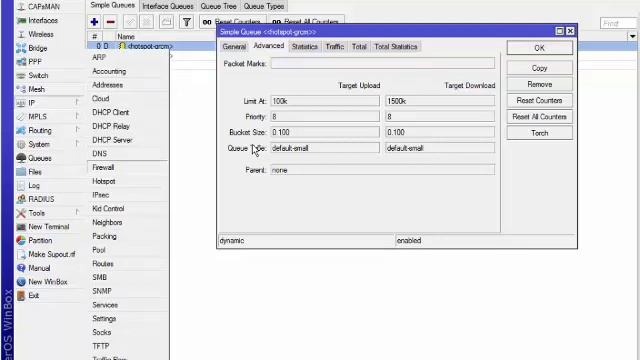Switch to Queue Tree tab
The image size is (640, 360).
(x=218, y=6)
